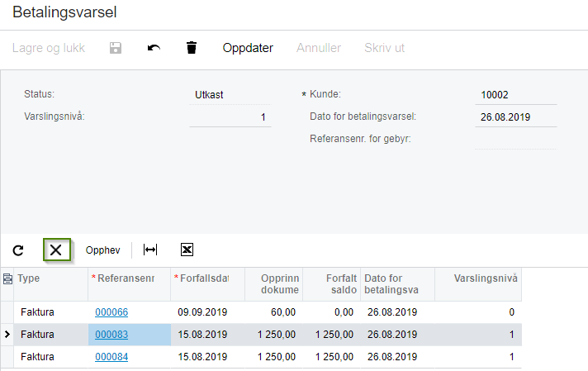Click the date field showing 26.08.2019
588x371 pixels.
click(x=516, y=117)
